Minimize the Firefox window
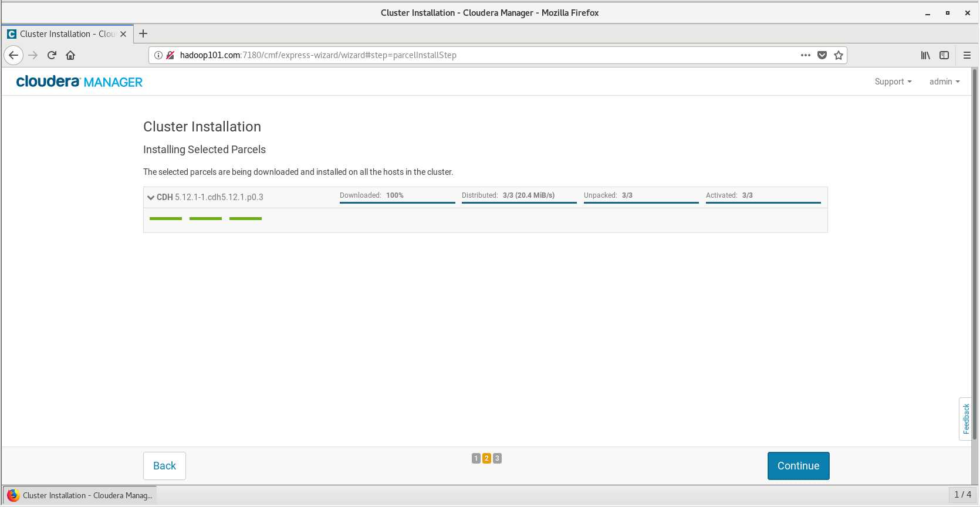This screenshot has width=980, height=507. click(928, 13)
